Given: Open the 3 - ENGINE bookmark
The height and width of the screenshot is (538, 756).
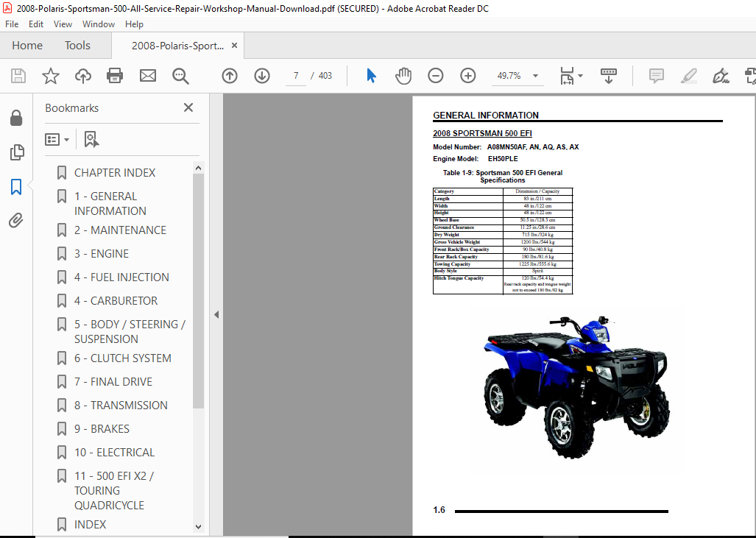Looking at the screenshot, I should tap(102, 254).
